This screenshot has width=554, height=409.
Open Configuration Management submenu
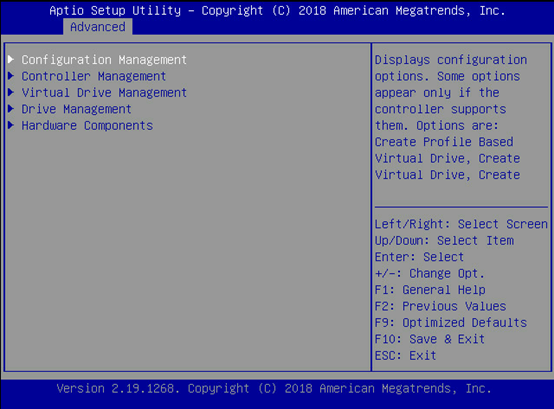104,60
